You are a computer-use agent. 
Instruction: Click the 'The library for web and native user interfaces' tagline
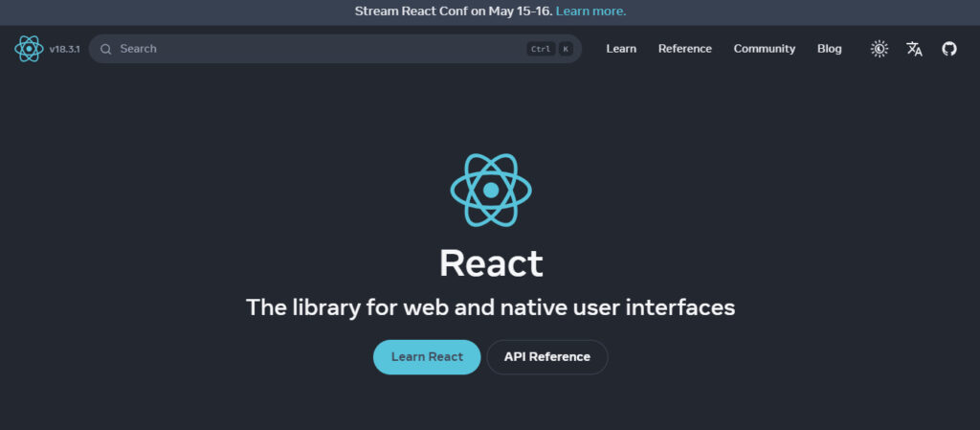[491, 307]
